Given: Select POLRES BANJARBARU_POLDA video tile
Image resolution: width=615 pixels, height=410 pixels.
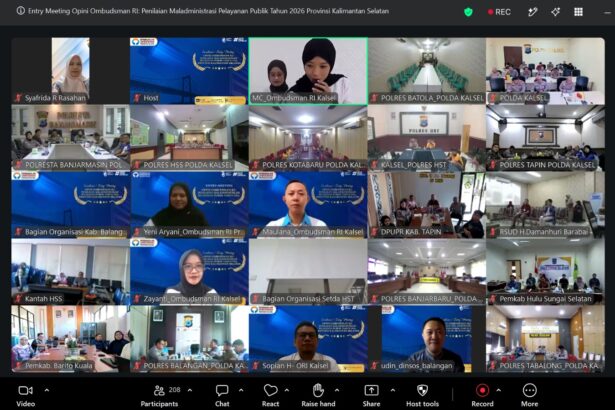Looking at the screenshot, I should (x=427, y=272).
